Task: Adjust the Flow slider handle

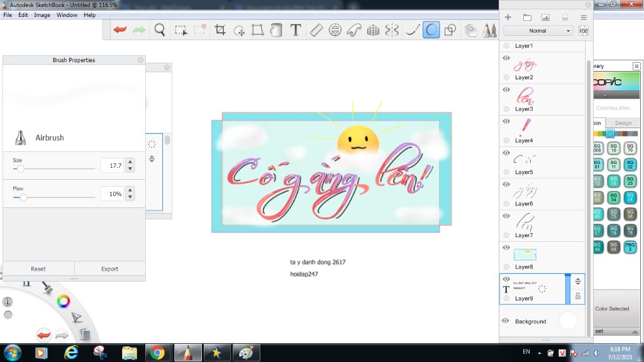Action: point(23,197)
